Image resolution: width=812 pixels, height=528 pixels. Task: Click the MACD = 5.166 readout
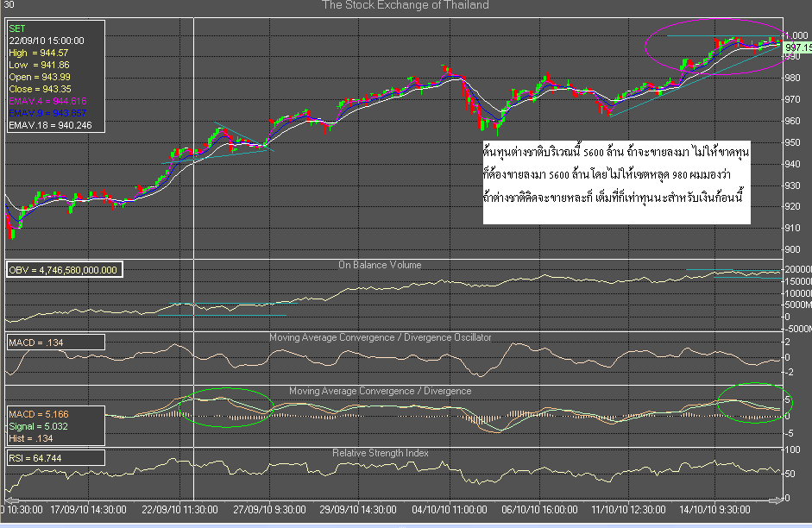point(38,414)
